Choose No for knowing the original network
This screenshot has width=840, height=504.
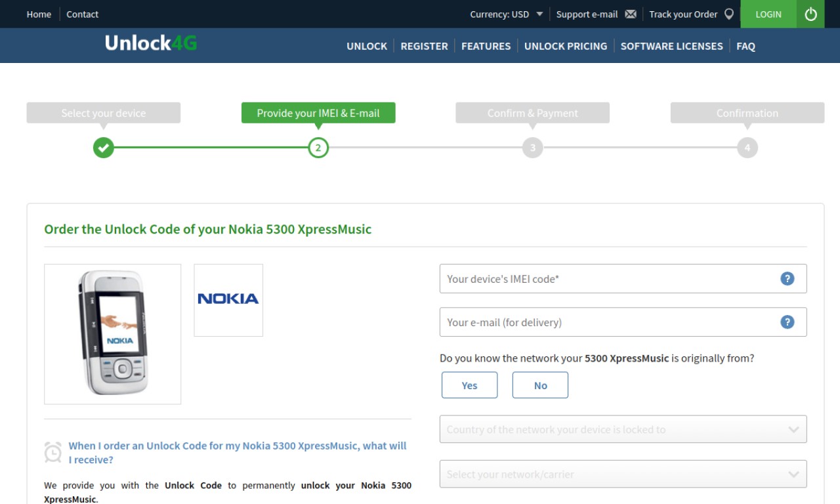540,385
